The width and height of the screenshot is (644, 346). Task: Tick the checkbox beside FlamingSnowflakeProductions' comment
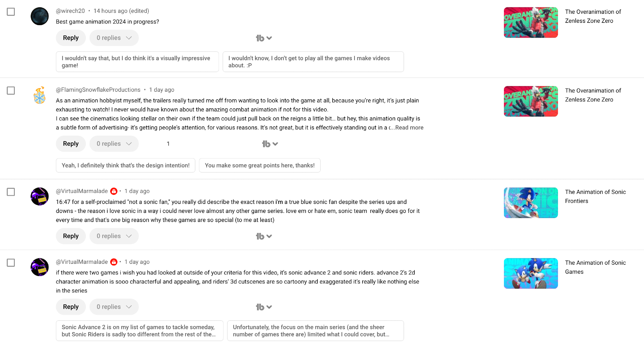[x=11, y=91]
